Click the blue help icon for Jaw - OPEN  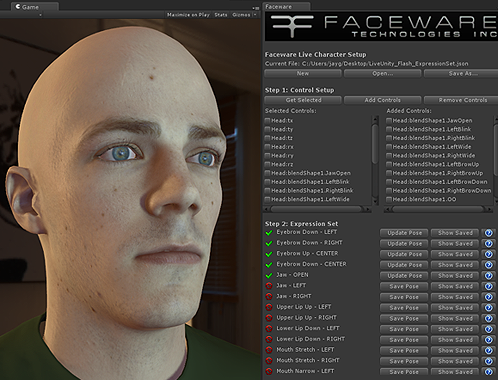(x=488, y=276)
